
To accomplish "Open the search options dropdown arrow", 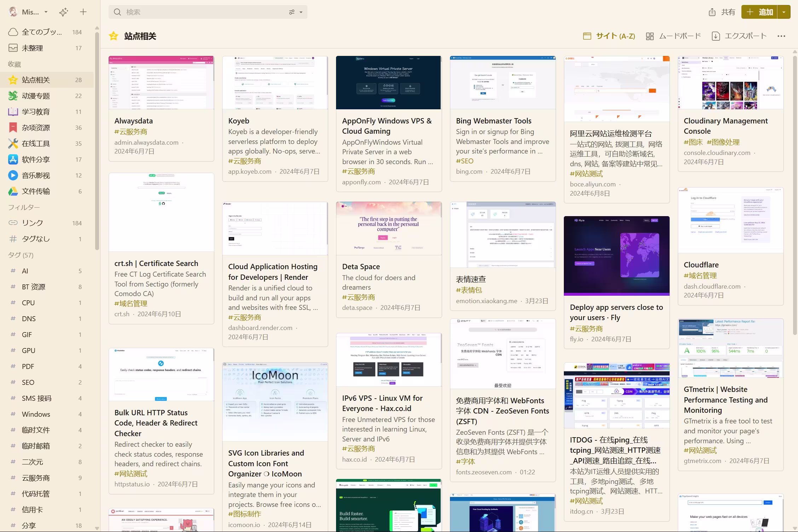I will point(300,12).
